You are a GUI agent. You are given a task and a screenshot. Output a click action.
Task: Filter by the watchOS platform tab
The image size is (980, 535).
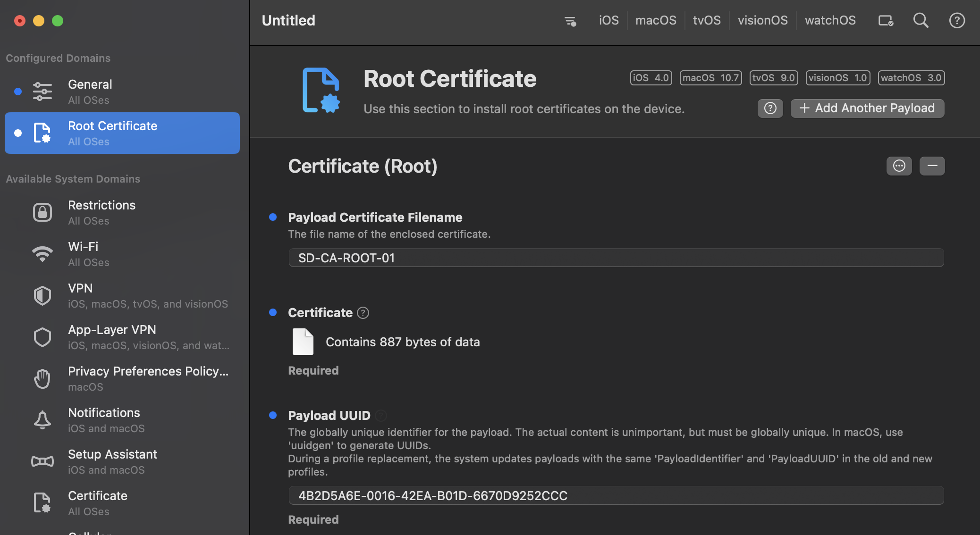click(x=830, y=20)
